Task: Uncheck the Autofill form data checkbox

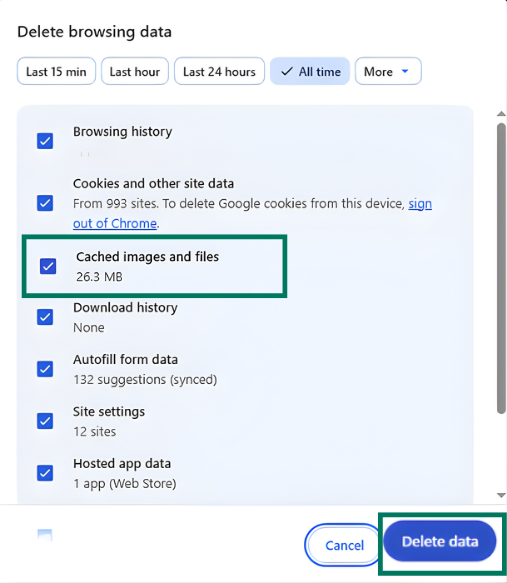Action: click(x=45, y=369)
